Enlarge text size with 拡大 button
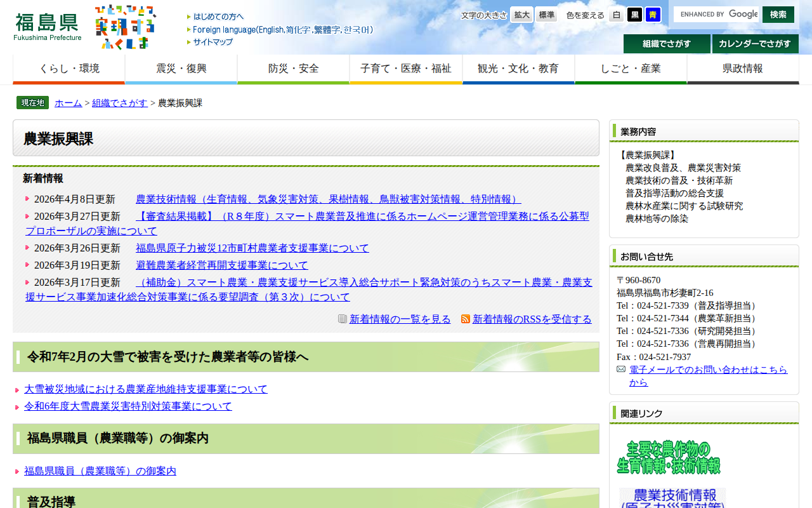 [522, 15]
